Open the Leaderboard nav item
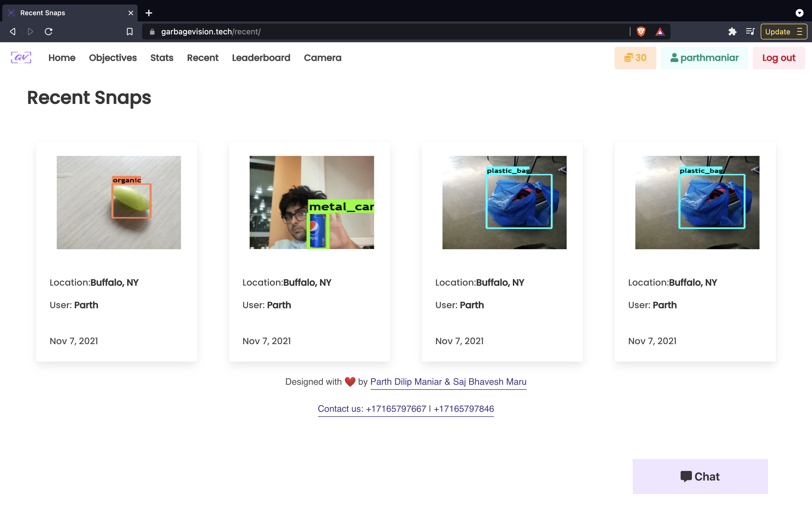The image size is (812, 507). point(261,58)
